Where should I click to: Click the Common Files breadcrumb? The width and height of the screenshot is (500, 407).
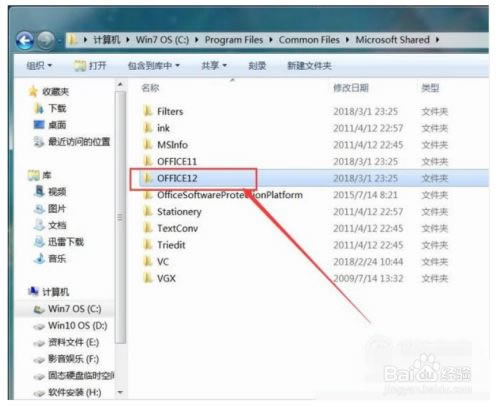pos(309,40)
